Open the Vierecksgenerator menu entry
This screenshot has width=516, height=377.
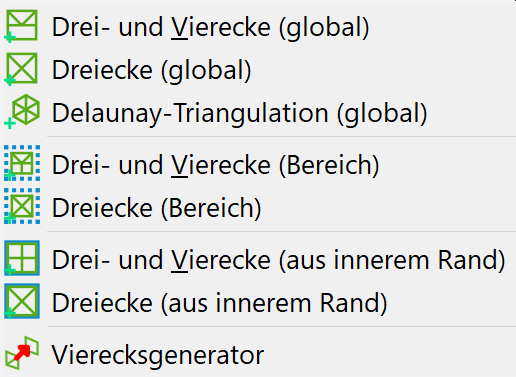coord(258,354)
